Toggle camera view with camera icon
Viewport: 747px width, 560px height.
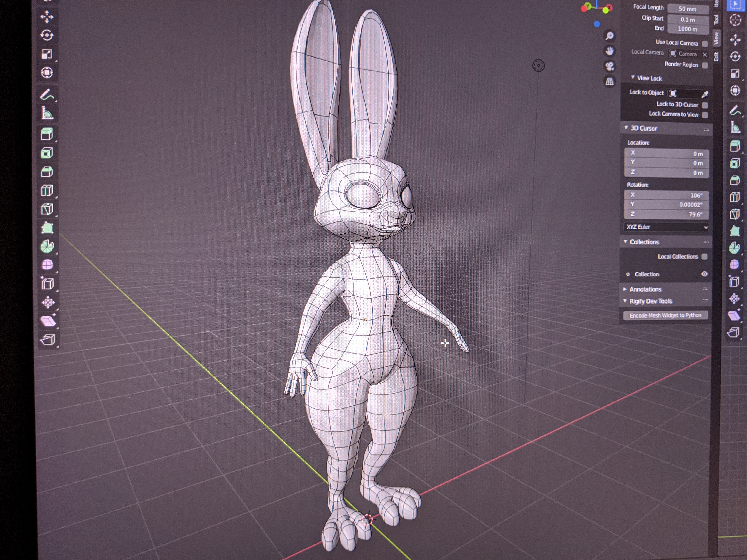tap(610, 66)
